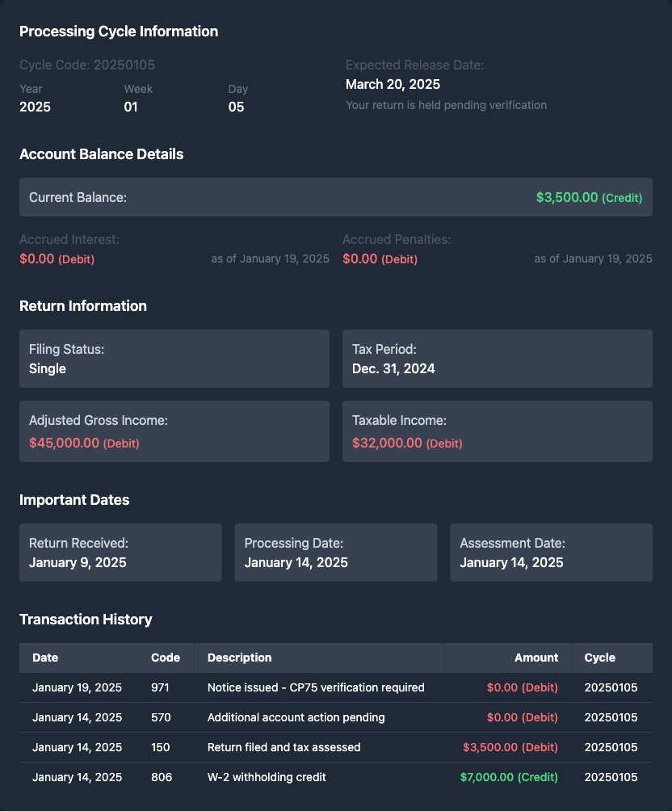Image resolution: width=672 pixels, height=811 pixels.
Task: Select the Assessment Date card
Action: click(551, 553)
